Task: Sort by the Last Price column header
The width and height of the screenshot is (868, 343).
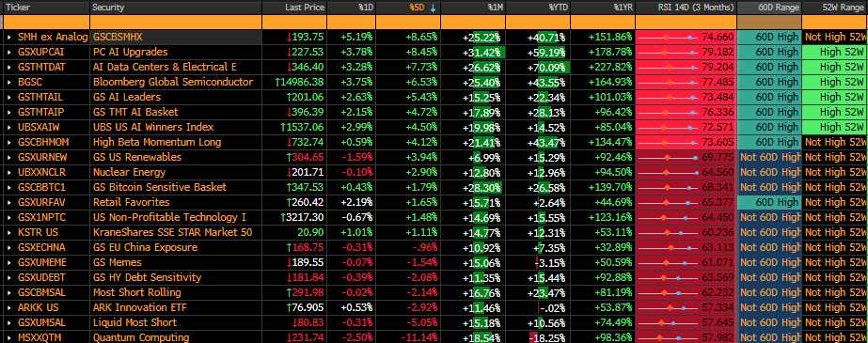Action: (294, 8)
